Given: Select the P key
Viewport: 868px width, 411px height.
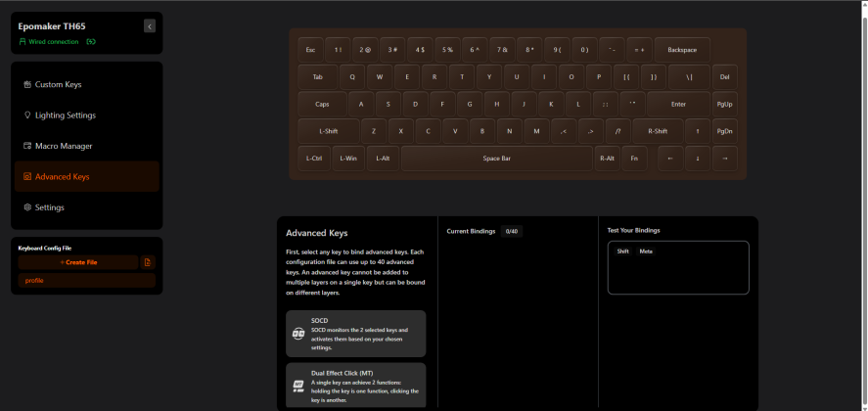Looking at the screenshot, I should 599,77.
